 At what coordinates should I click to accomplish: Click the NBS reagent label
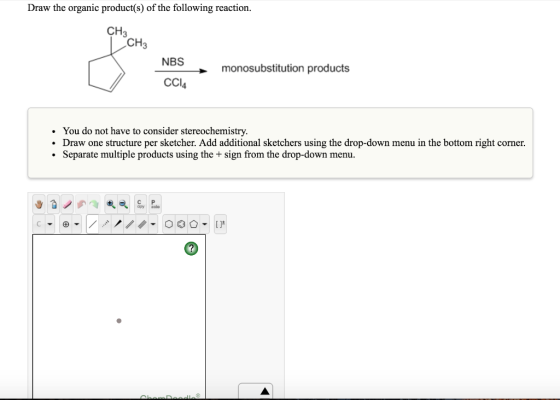coord(173,62)
